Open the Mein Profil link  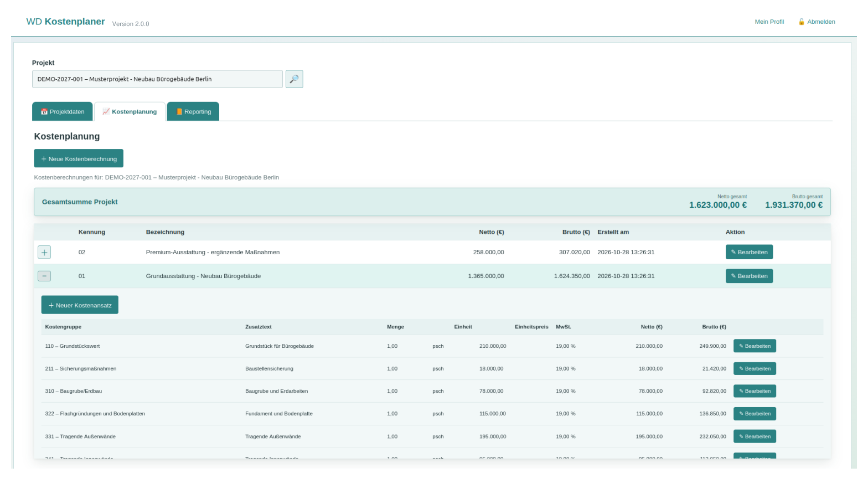769,22
